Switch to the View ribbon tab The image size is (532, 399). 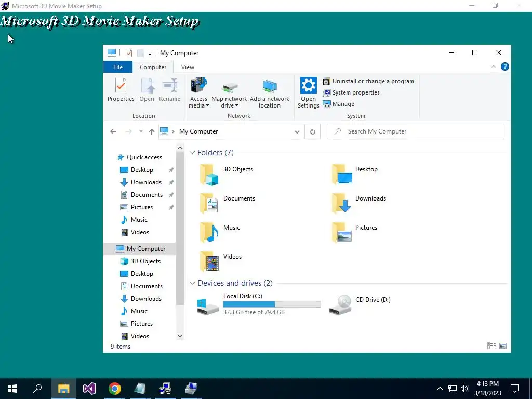pos(188,67)
